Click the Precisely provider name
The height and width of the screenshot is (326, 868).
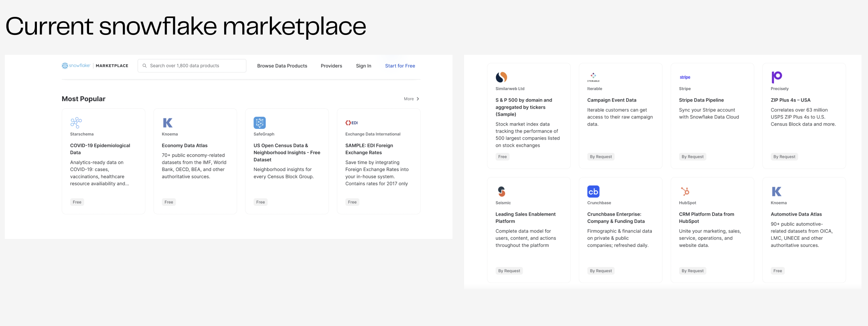point(779,89)
